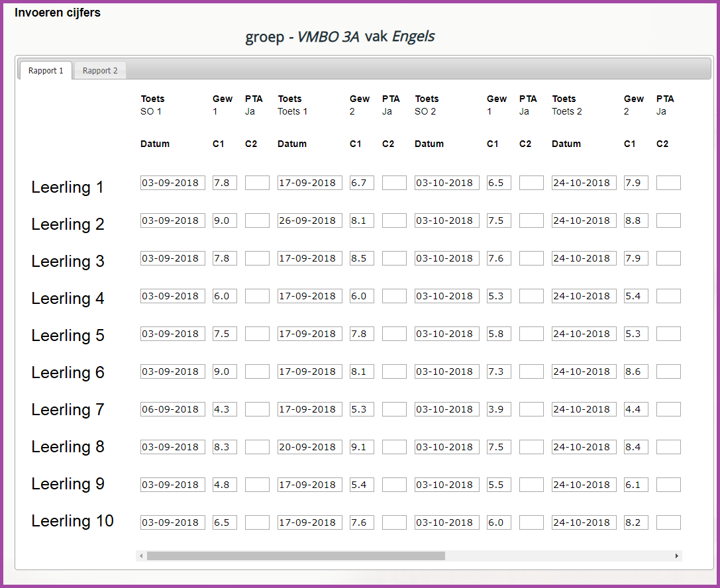This screenshot has width=720, height=588.
Task: Edit Leerling 10 Toets 2 grade 8.2
Action: pos(636,522)
